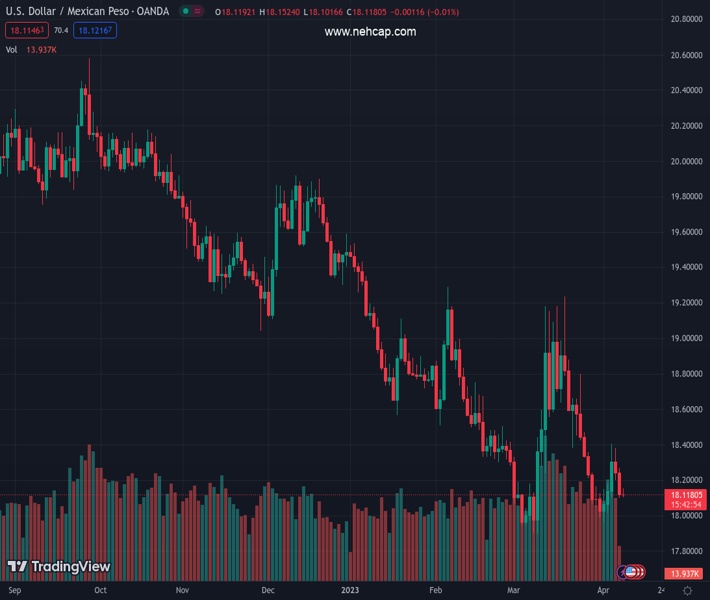Click the 20.80000 price axis label
Image resolution: width=710 pixels, height=600 pixels.
pos(686,19)
